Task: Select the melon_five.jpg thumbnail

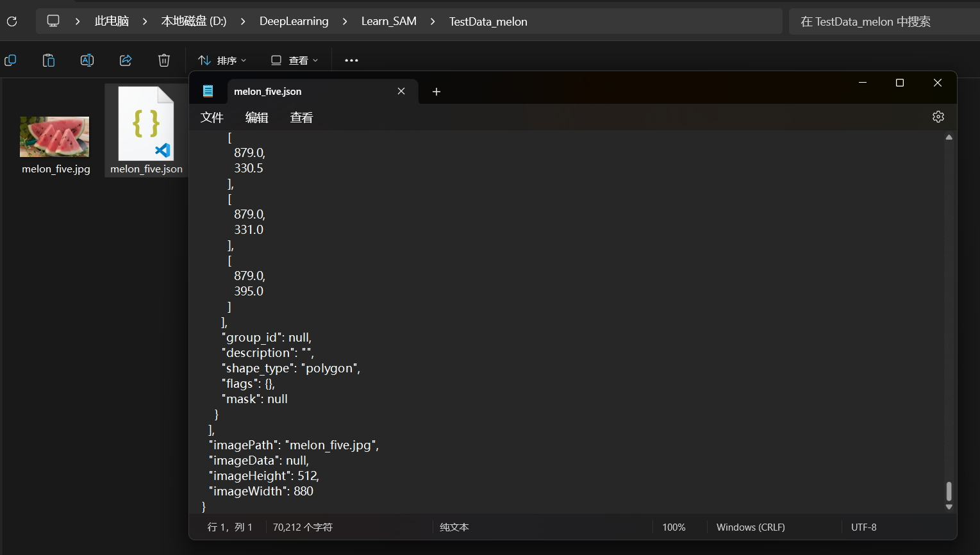Action: coord(54,137)
